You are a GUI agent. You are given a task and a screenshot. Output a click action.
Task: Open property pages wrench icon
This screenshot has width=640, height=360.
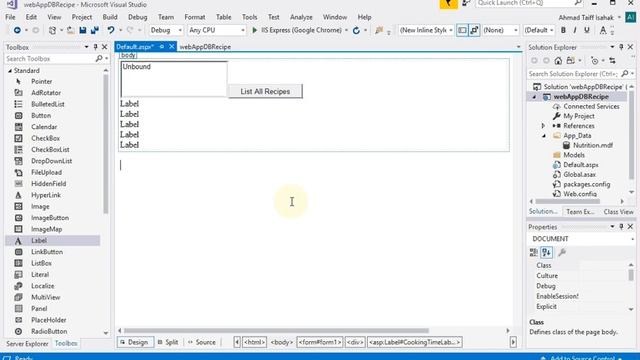[562, 253]
